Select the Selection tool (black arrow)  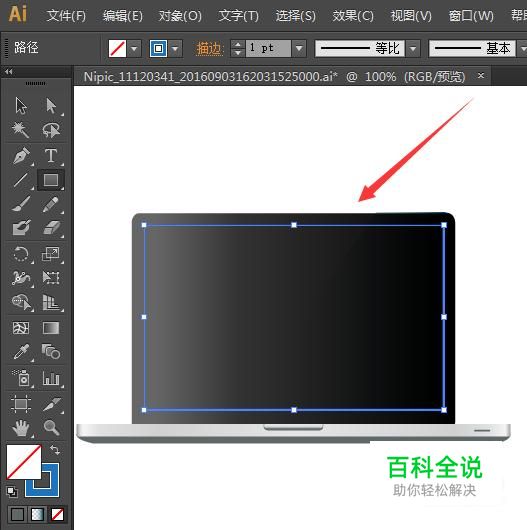[x=21, y=106]
